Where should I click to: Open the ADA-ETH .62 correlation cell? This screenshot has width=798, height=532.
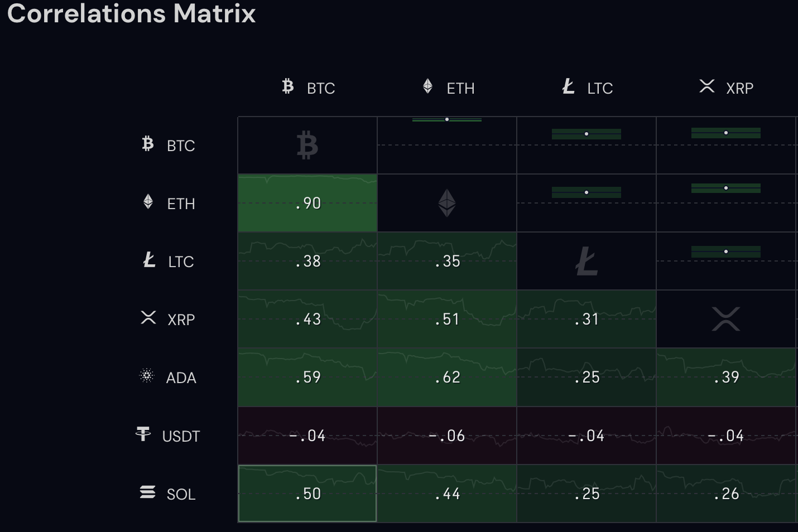(447, 377)
